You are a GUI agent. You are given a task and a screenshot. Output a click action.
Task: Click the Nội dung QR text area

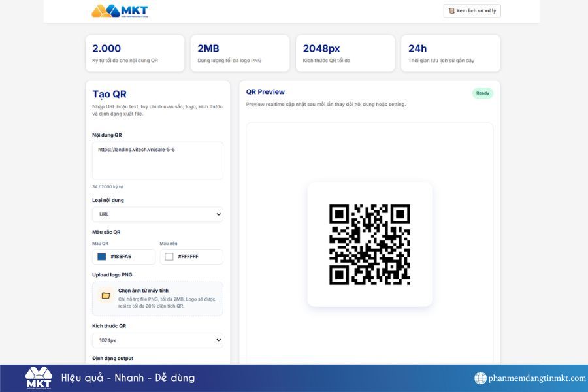[157, 161]
